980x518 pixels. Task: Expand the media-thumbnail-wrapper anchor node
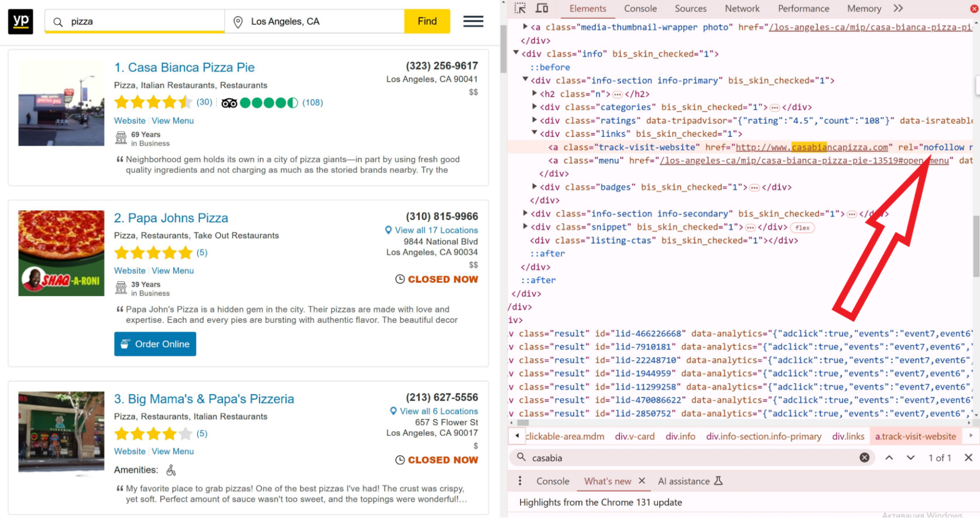[x=525, y=27]
